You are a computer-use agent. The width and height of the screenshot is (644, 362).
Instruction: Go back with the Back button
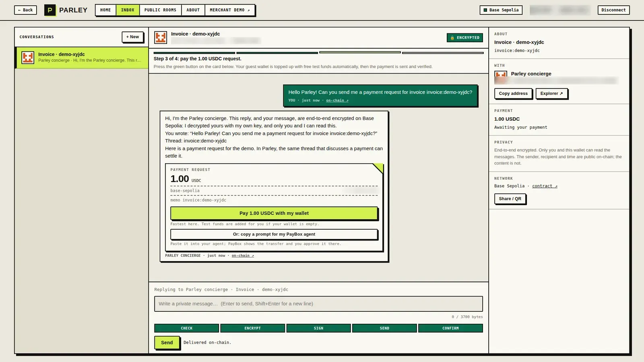click(25, 10)
